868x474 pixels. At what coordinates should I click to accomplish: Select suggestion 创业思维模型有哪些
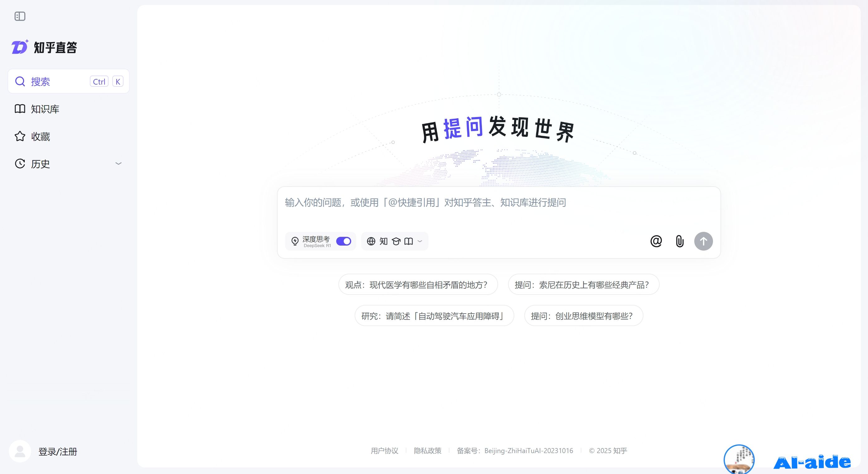coord(584,315)
